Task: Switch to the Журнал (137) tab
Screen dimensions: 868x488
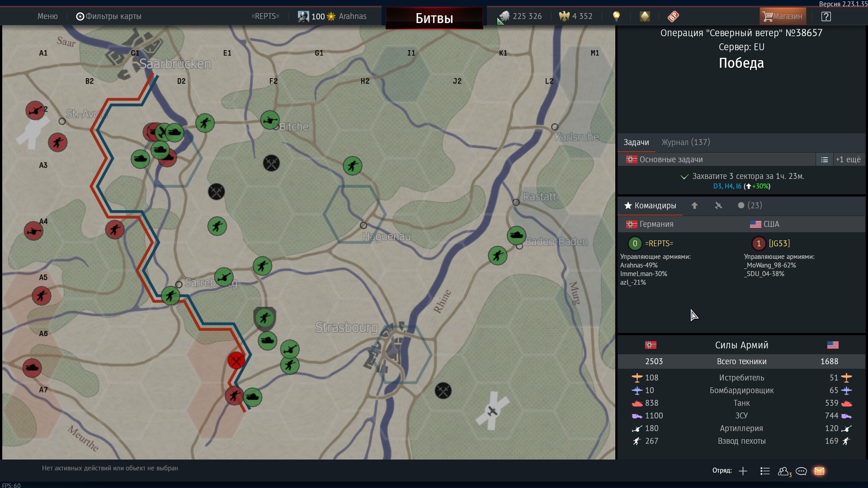Action: 685,142
